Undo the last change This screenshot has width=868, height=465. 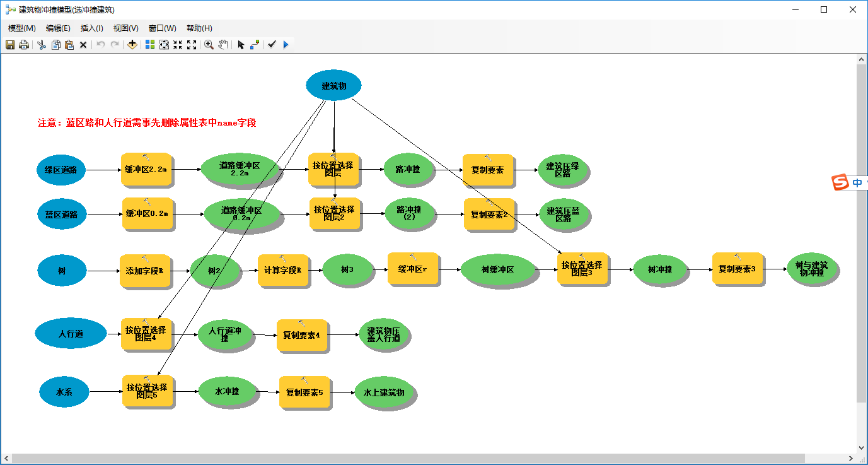coord(100,45)
